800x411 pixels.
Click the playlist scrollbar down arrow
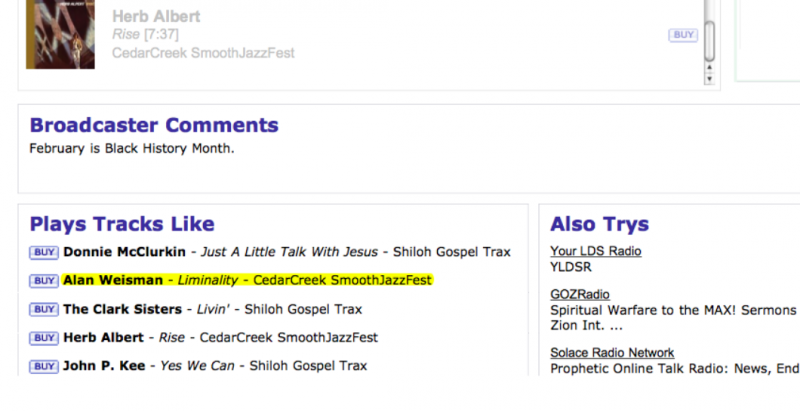pyautogui.click(x=710, y=78)
